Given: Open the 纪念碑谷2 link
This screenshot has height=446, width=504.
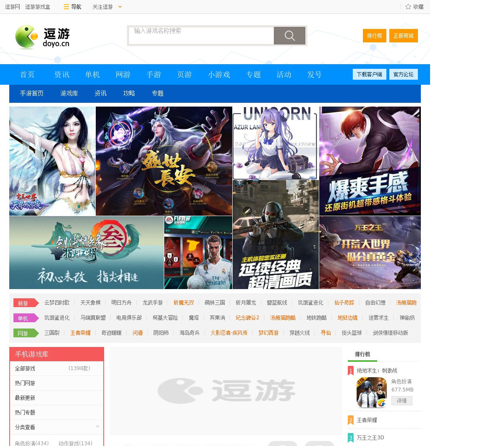Looking at the screenshot, I should pos(247,318).
